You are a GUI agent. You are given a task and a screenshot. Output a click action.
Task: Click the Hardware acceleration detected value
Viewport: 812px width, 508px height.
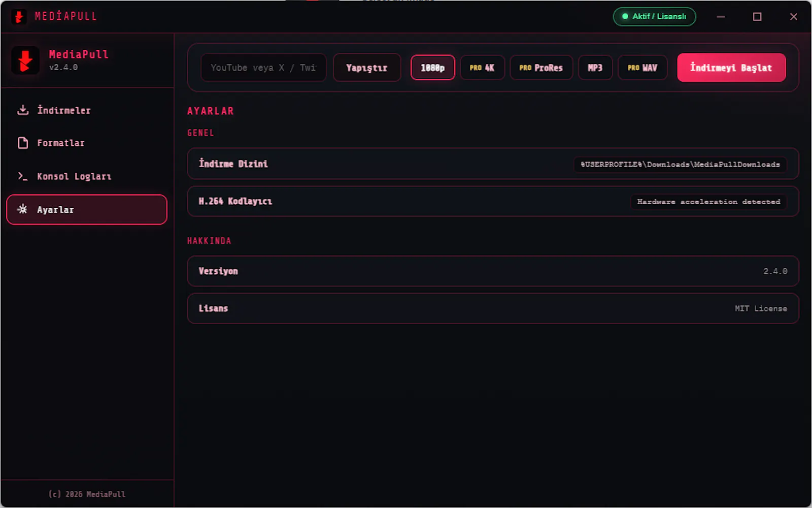tap(708, 202)
